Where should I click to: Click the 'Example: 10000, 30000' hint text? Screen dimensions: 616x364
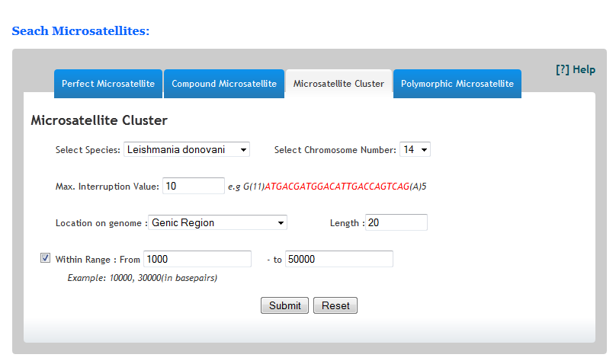tap(142, 278)
